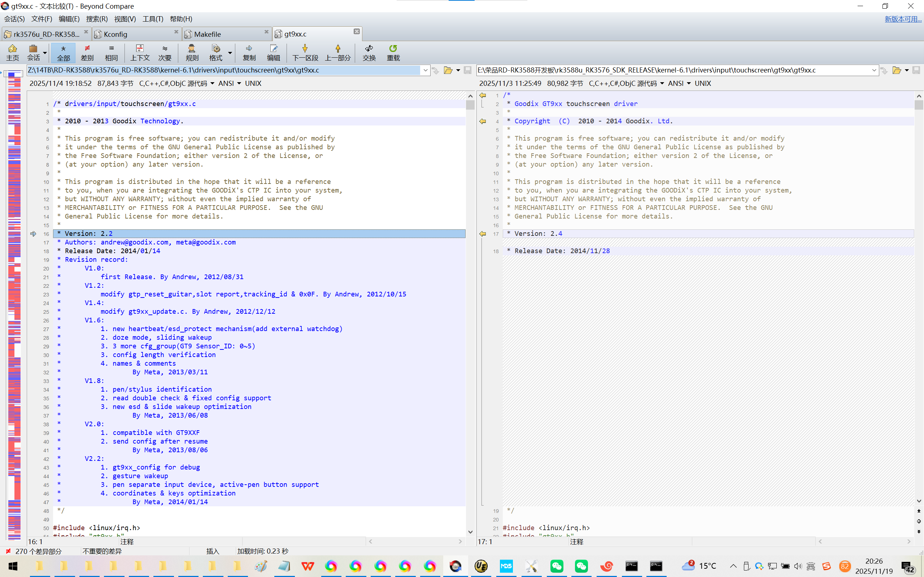
Task: Open the Search (搜索) menu
Action: click(x=97, y=19)
